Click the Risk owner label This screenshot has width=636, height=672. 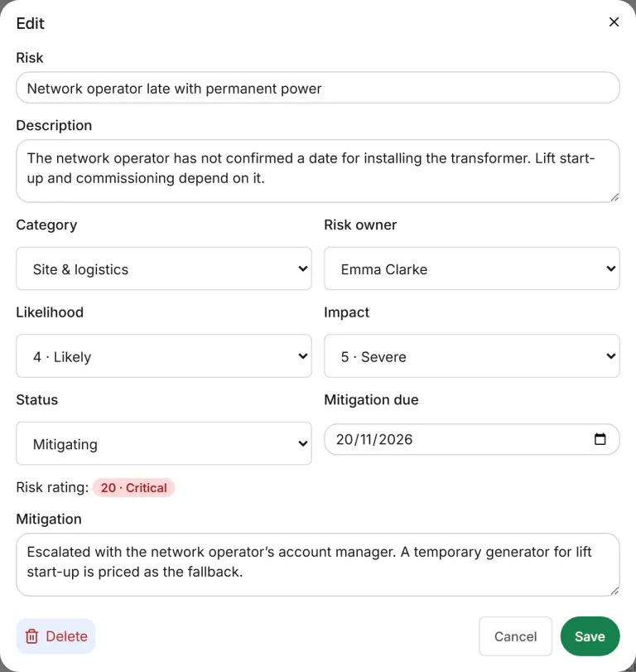click(x=360, y=225)
